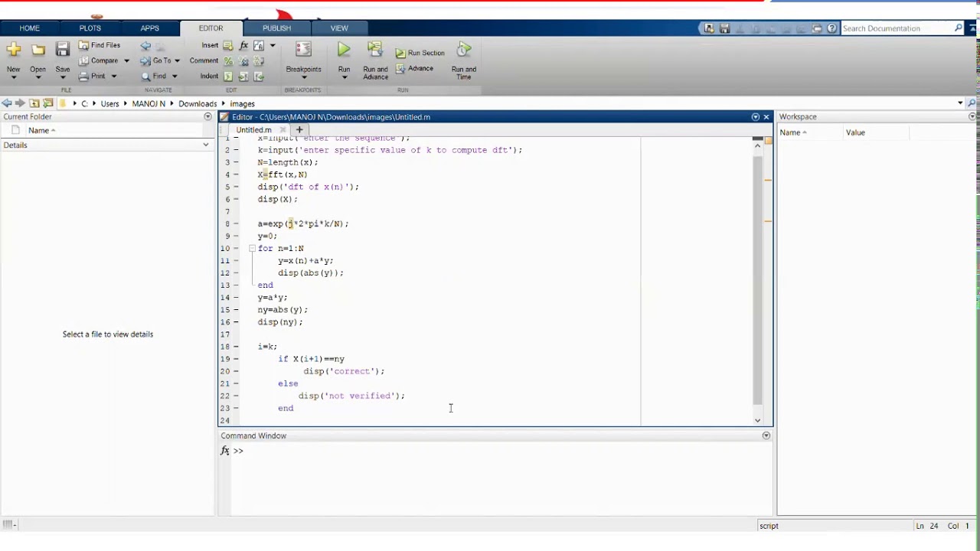Image resolution: width=980 pixels, height=551 pixels.
Task: Click the Open folder icon
Action: (x=38, y=50)
